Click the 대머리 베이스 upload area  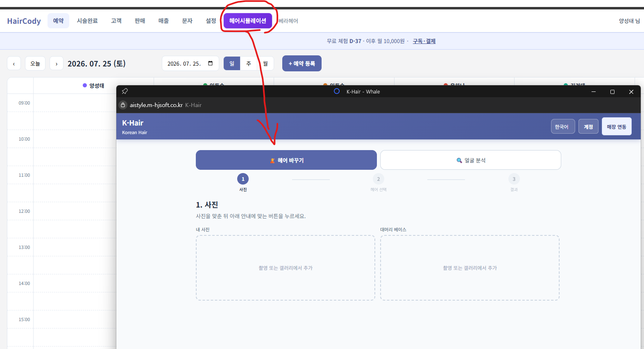pos(470,268)
